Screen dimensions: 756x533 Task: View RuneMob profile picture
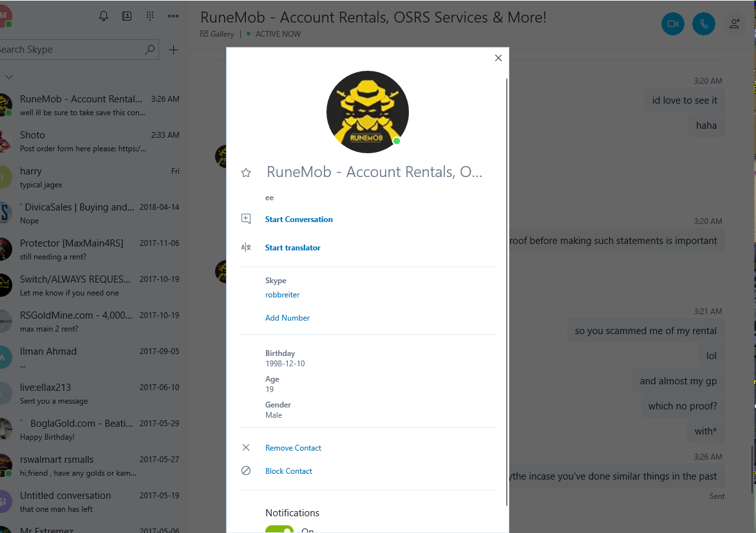tap(368, 112)
